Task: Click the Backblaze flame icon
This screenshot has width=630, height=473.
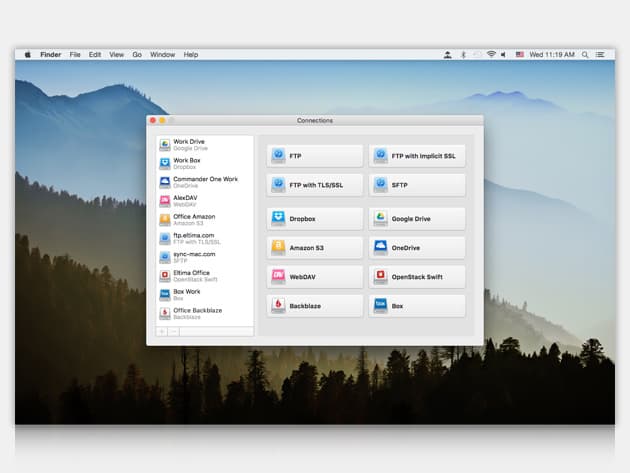Action: click(279, 305)
